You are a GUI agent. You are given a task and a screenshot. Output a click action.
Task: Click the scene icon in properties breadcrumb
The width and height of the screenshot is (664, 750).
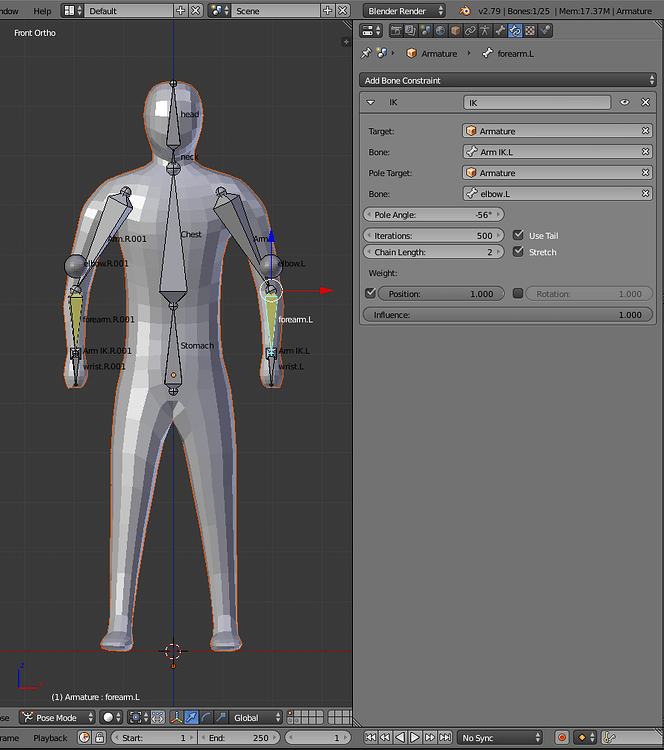click(x=382, y=53)
